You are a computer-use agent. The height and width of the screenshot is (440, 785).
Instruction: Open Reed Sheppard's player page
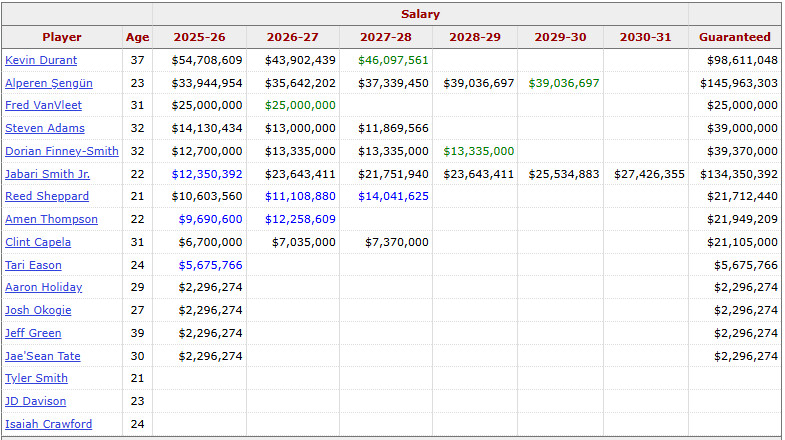(47, 196)
